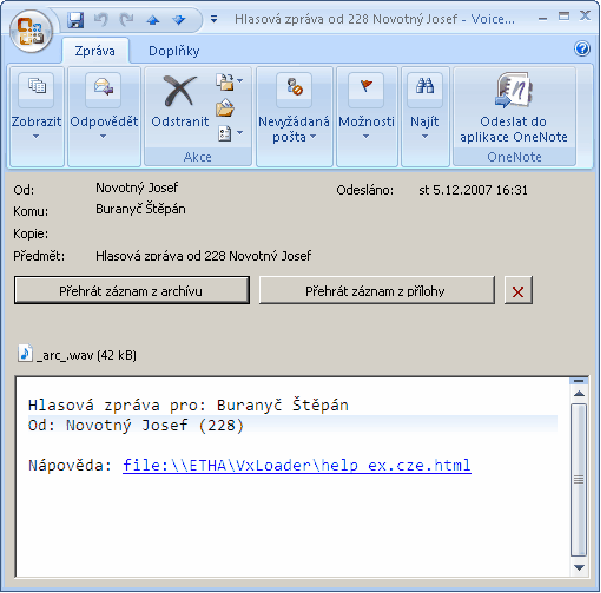601x593 pixels.
Task: Expand the Odpovědět dropdown
Action: [103, 136]
